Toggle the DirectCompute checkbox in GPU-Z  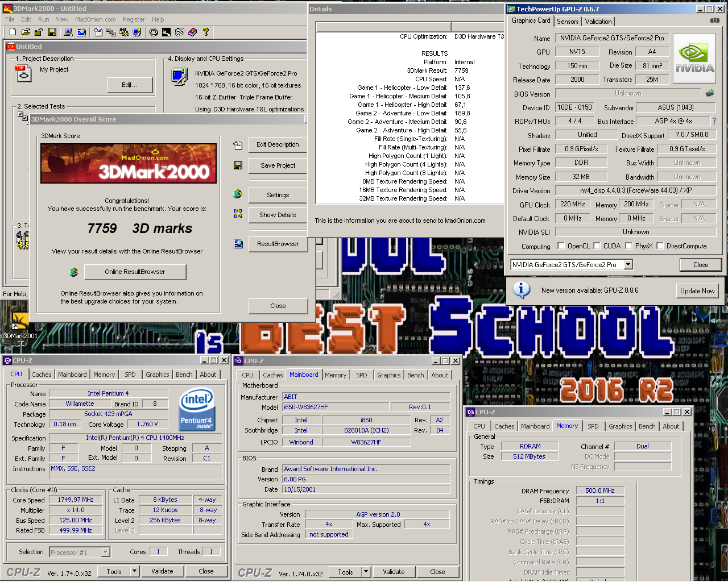pyautogui.click(x=660, y=246)
